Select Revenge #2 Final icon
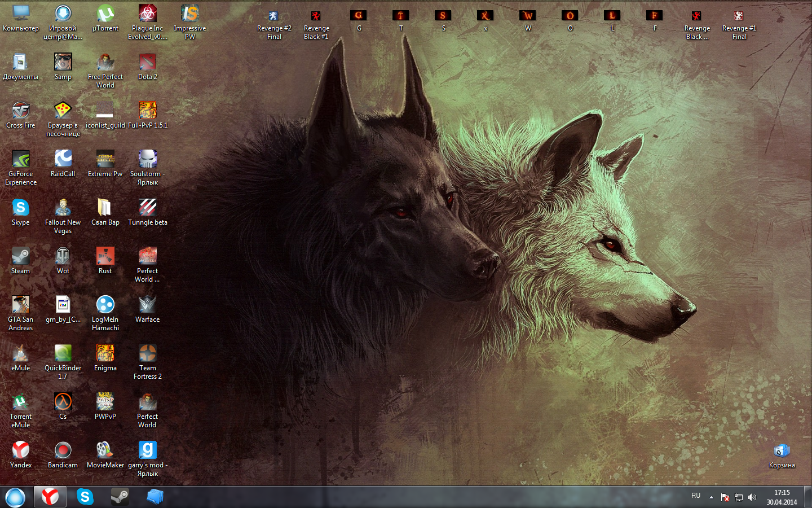This screenshot has width=812, height=508. [274, 24]
